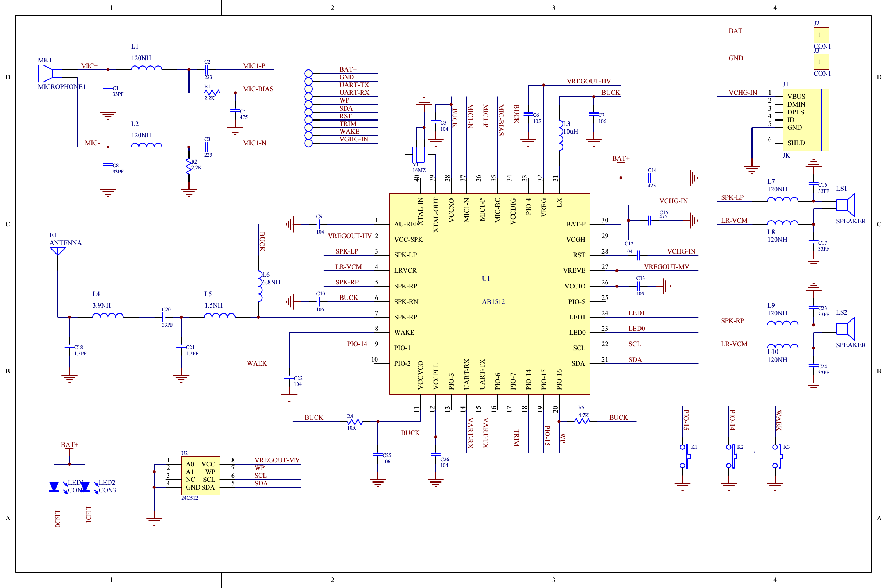Select capacitor C9 104 symbol

click(x=318, y=224)
